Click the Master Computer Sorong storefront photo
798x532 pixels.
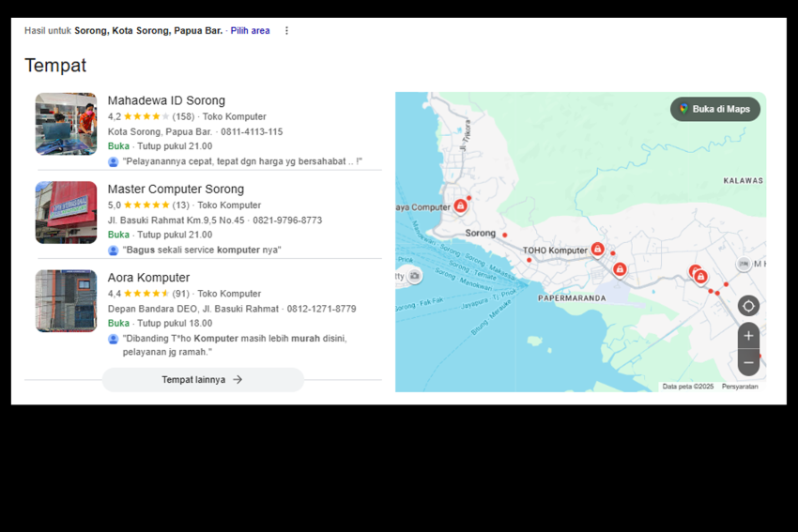pyautogui.click(x=66, y=212)
